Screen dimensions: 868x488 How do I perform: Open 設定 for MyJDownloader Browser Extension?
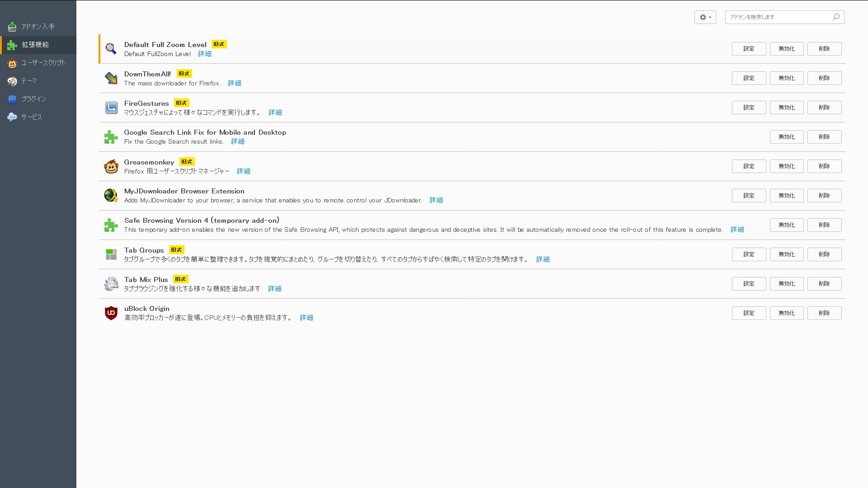click(x=749, y=196)
